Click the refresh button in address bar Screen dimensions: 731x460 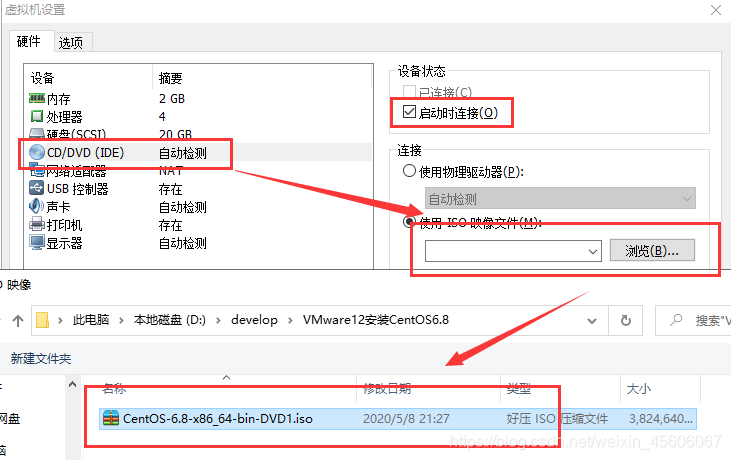pyautogui.click(x=626, y=320)
